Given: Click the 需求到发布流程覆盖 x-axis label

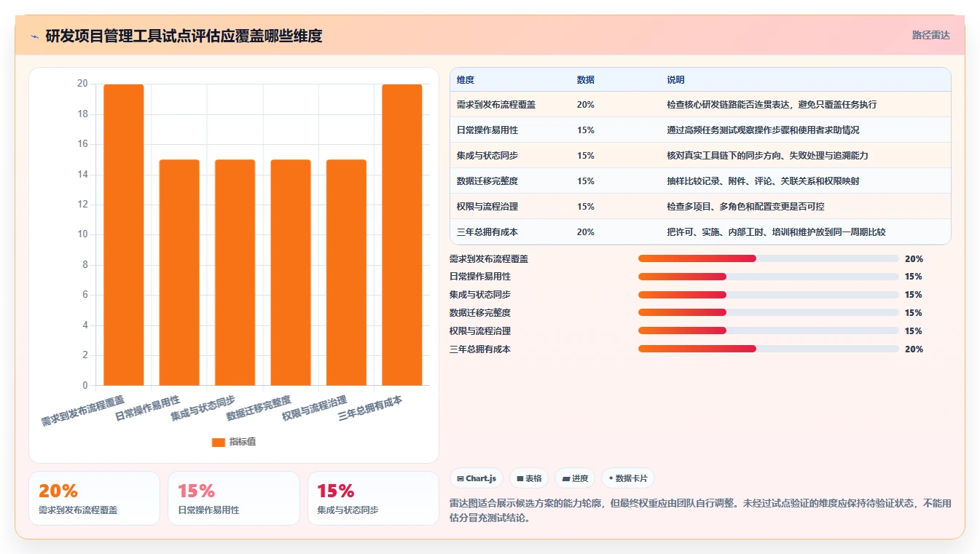Looking at the screenshot, I should (83, 411).
